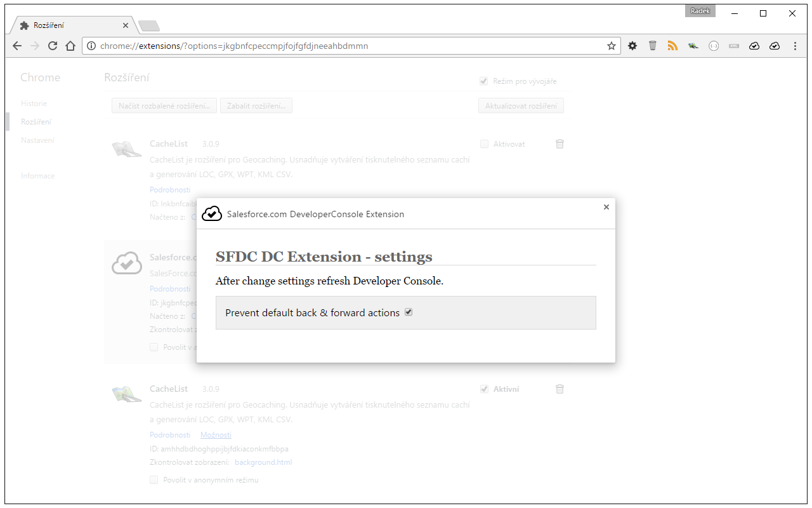
Task: Open Podrobnosti link of inactive CacheList
Action: pos(170,190)
